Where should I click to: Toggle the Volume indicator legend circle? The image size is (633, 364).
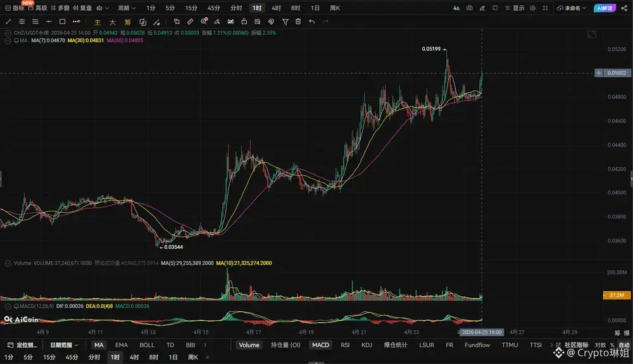point(8,263)
